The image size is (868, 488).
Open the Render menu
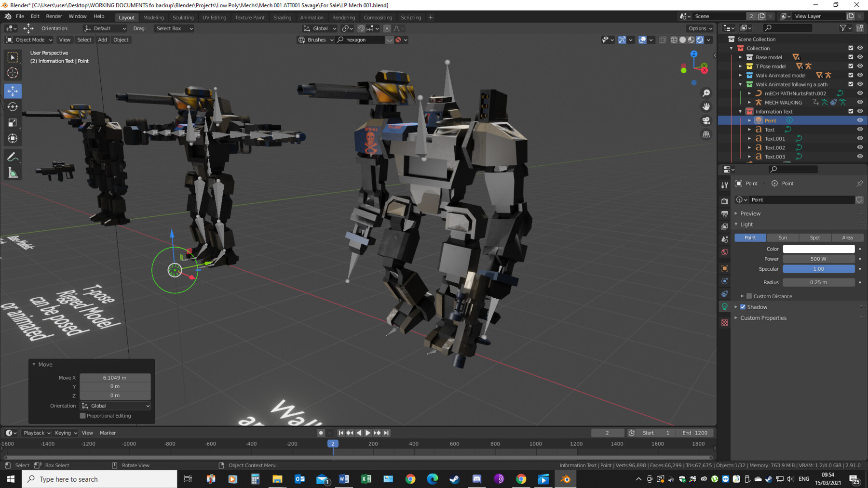pos(54,16)
